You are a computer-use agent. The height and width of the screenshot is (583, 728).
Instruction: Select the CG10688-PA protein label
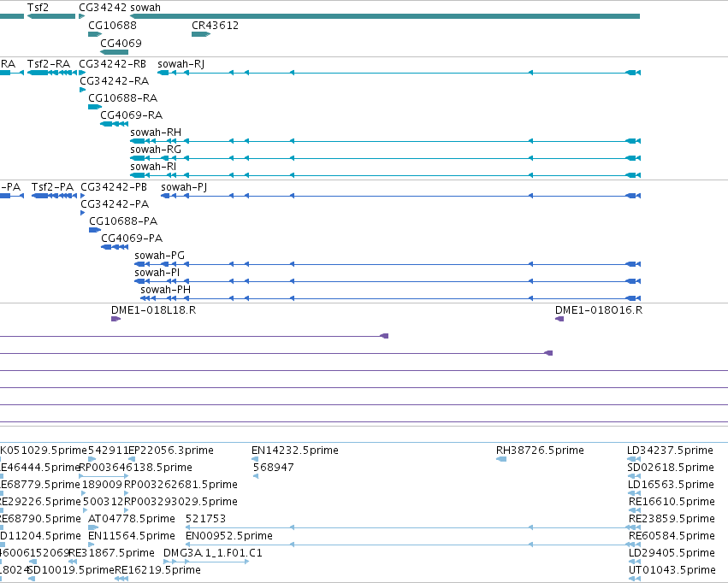(123, 221)
